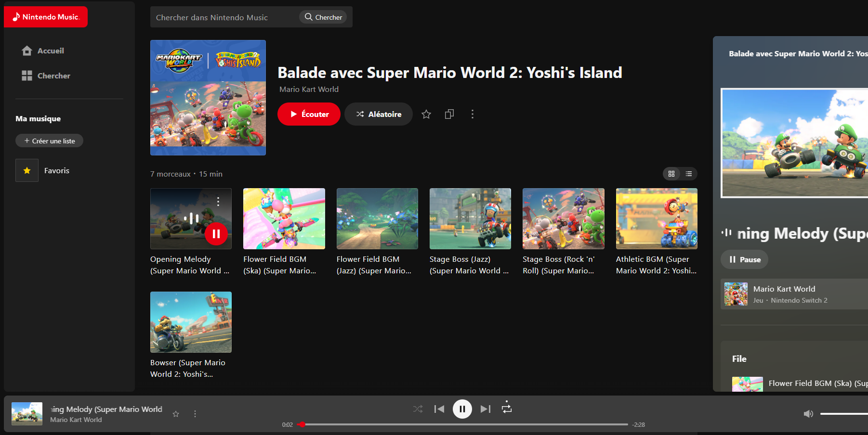Select Stage Boss (Jazz) track thumbnail
The image size is (868, 435).
(470, 218)
